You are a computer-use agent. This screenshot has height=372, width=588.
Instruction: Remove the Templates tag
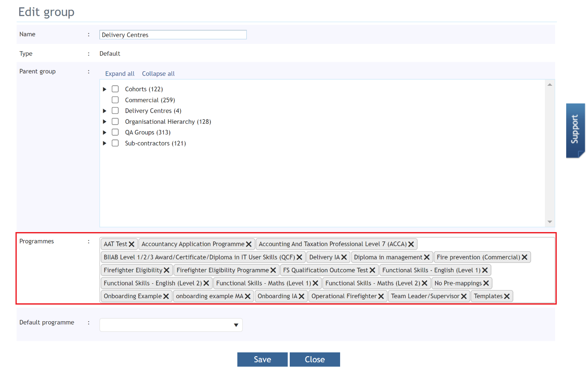point(507,296)
